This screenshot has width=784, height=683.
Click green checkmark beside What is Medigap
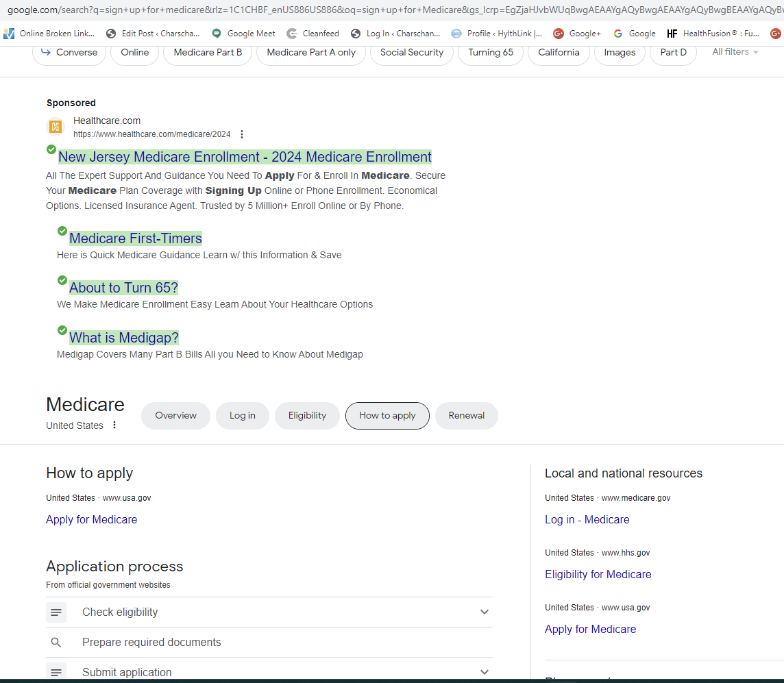[x=62, y=330]
